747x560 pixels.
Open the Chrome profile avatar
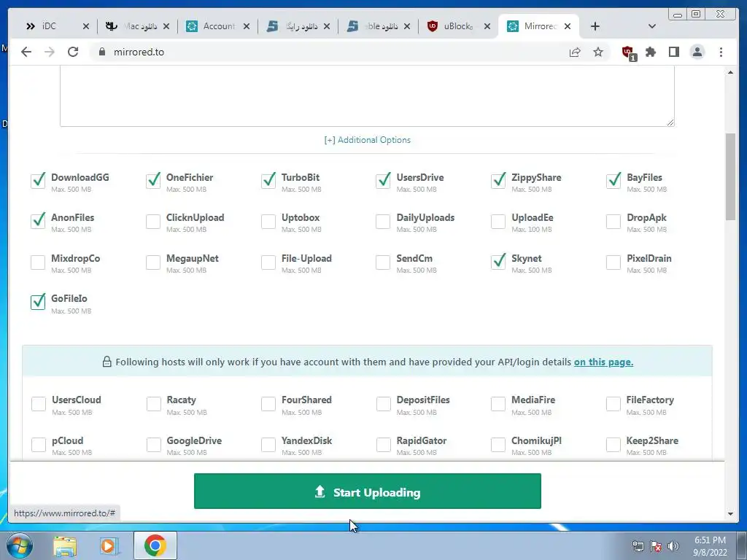pos(697,52)
